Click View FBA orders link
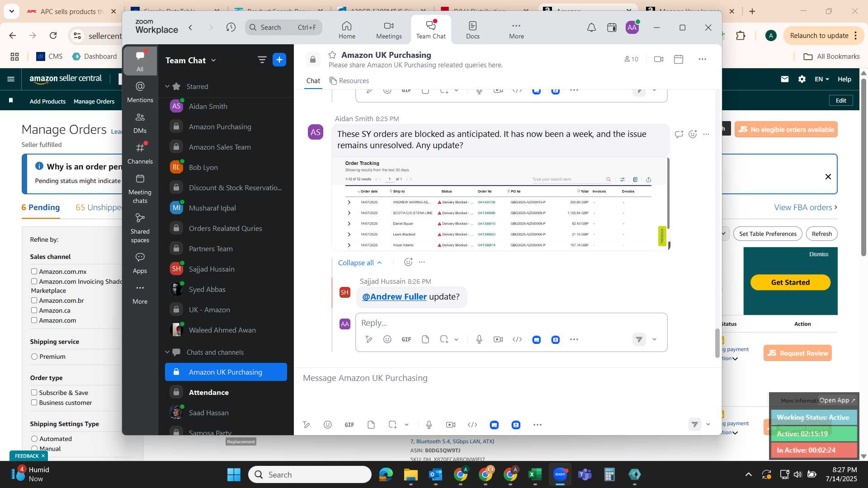The height and width of the screenshot is (488, 868). point(806,207)
